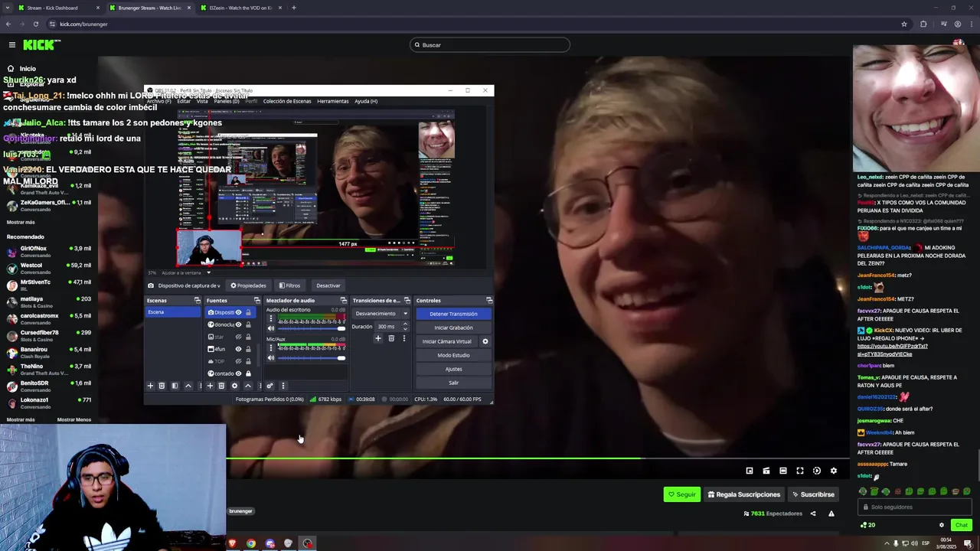Reload the browser page

35,24
